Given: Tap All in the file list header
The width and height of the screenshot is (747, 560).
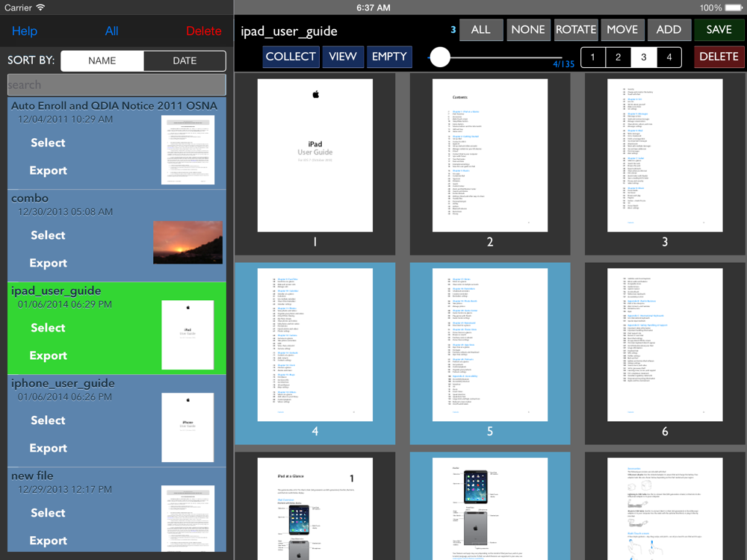Looking at the screenshot, I should pos(111,31).
